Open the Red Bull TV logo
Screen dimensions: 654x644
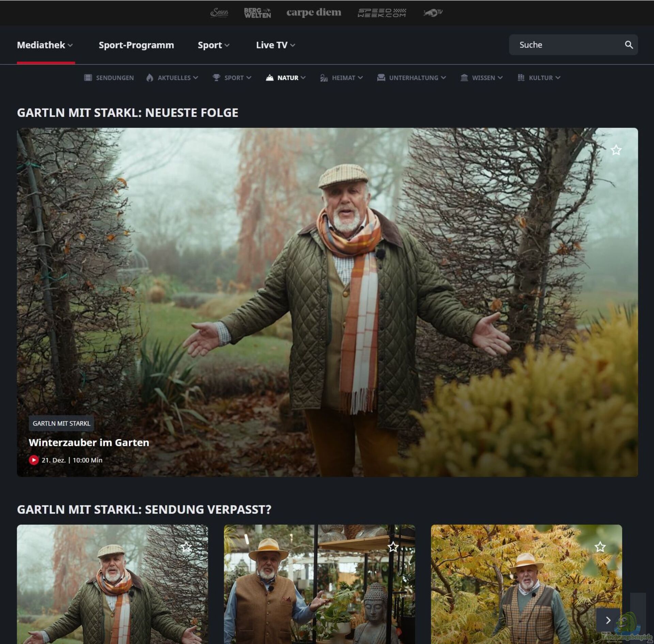[433, 13]
